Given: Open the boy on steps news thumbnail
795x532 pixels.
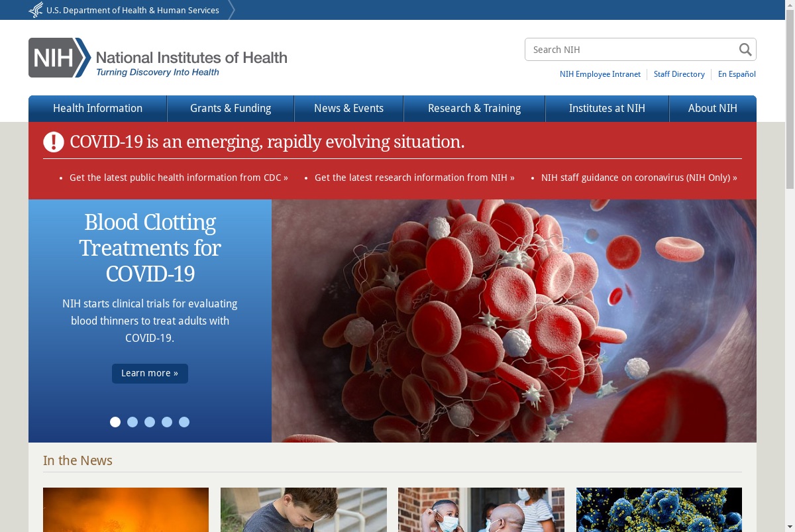Looking at the screenshot, I should click(x=303, y=509).
